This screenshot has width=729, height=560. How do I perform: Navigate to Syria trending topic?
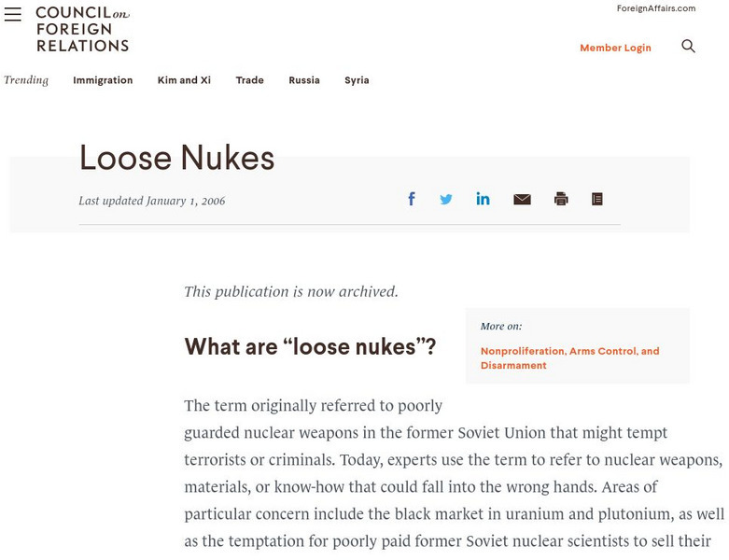point(357,80)
